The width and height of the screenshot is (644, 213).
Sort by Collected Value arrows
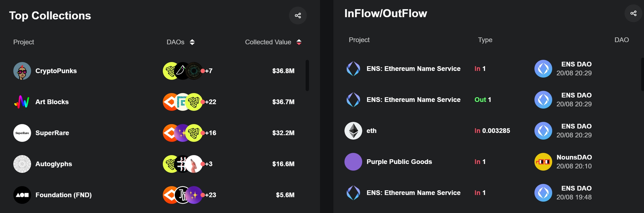tap(299, 42)
